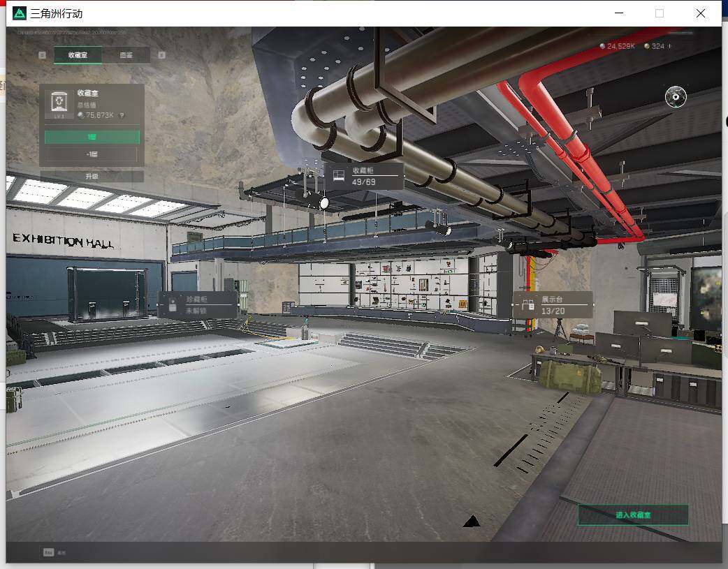Open the question mark help beside 75,673K
Viewport: 728px width, 569px height.
pyautogui.click(x=122, y=115)
